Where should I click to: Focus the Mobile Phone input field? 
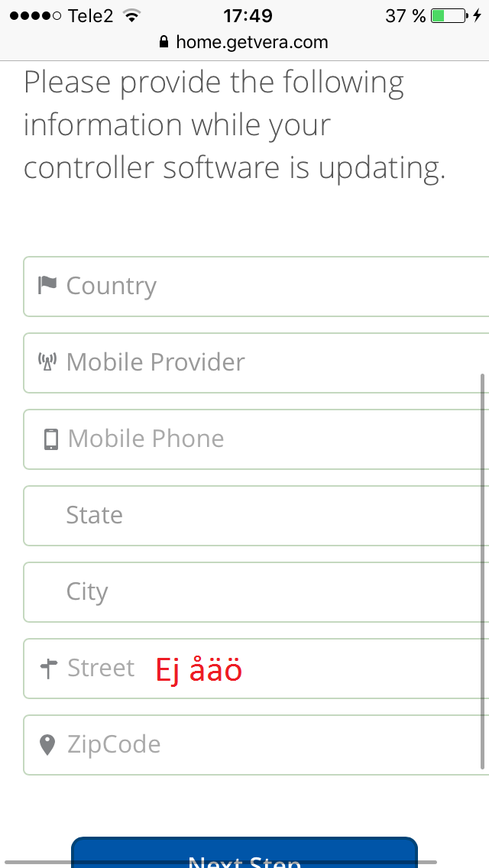coord(256,439)
